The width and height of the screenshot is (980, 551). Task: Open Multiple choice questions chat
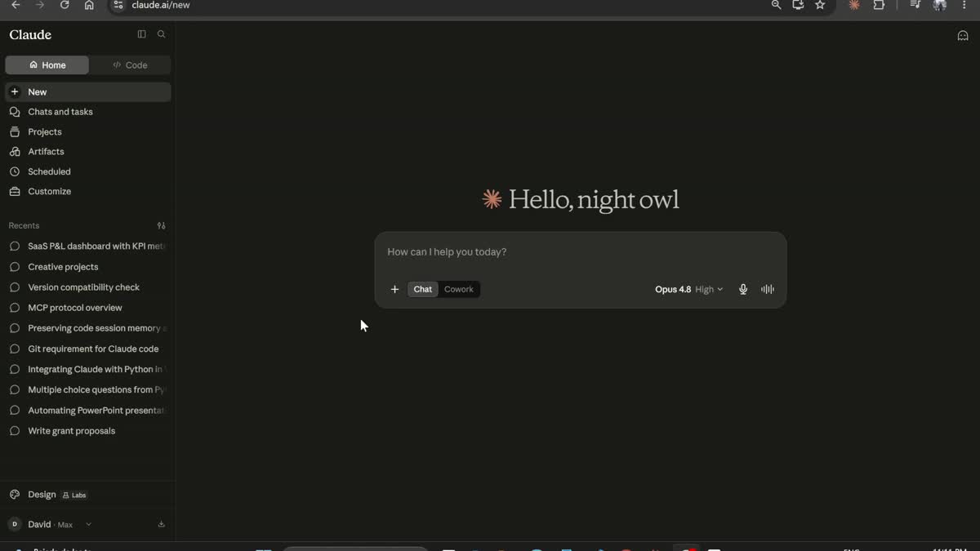point(87,389)
